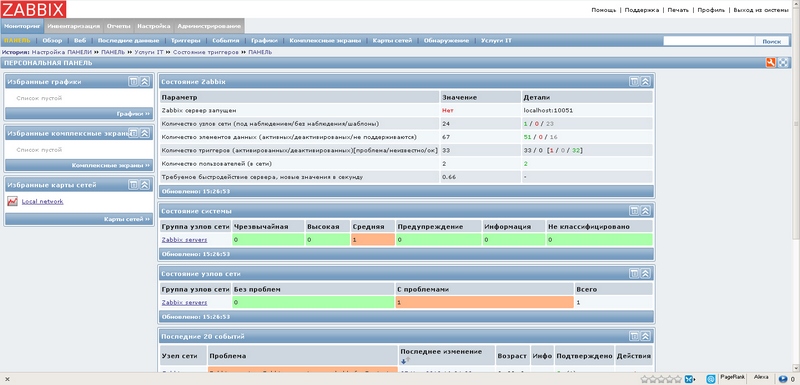The image size is (800, 385).
Task: Open Zabbix servers link in Состояние узлов сети
Action: 184,302
